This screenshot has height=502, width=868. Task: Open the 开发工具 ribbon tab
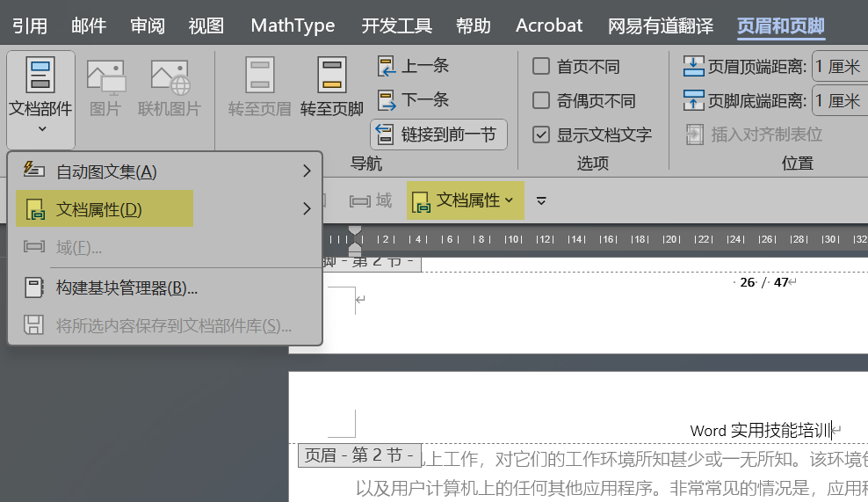coord(396,25)
